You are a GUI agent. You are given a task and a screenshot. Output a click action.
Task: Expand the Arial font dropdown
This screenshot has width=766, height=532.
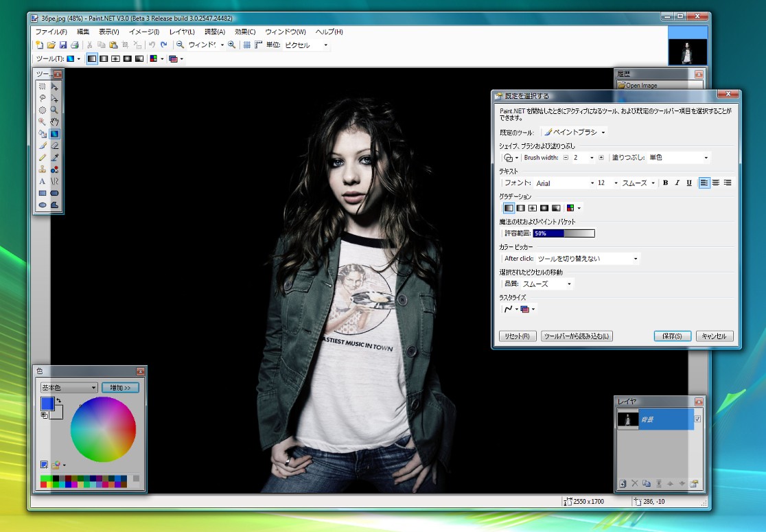point(564,183)
